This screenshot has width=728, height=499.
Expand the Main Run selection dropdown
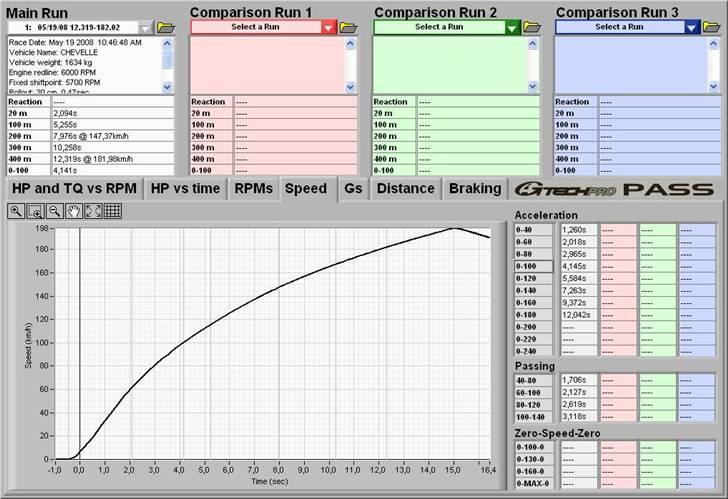pos(147,28)
